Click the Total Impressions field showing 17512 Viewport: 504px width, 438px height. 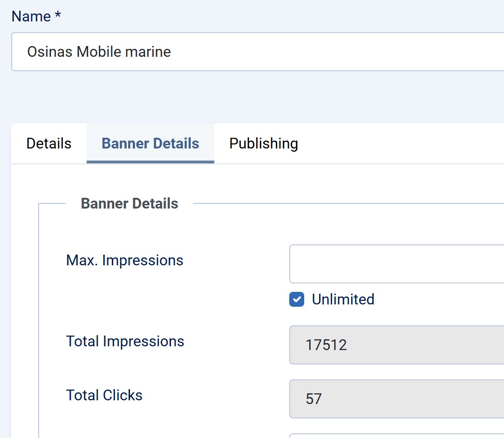click(396, 345)
